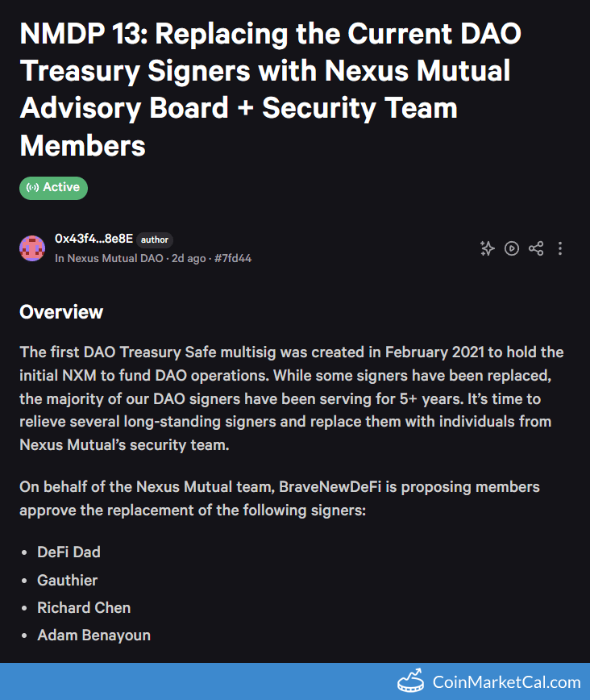Open the three-dot more options menu

point(560,248)
